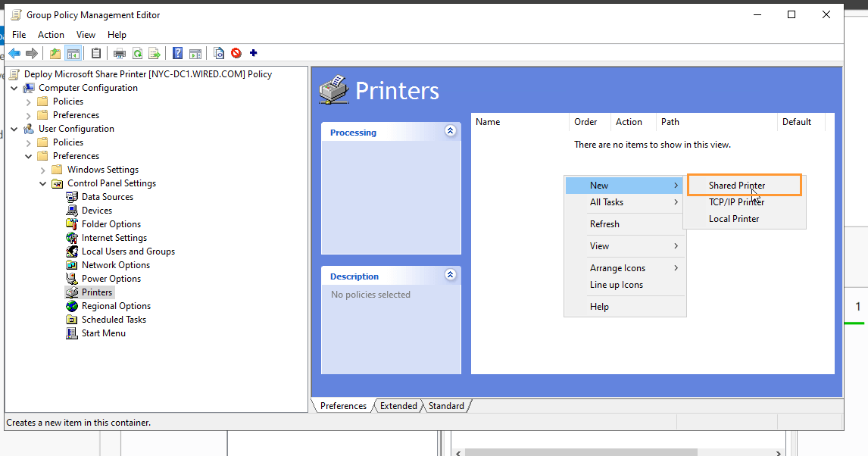Screen dimensions: 868x456
Task: Toggle Show/Hide Console Tree toolbar icon
Action: click(73, 53)
